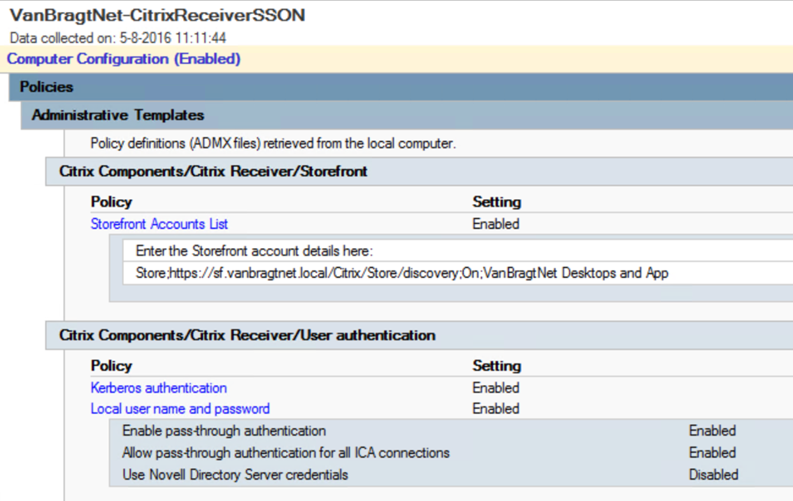The height and width of the screenshot is (501, 793).
Task: Open the Kerberos authentication policy link
Action: (x=158, y=388)
